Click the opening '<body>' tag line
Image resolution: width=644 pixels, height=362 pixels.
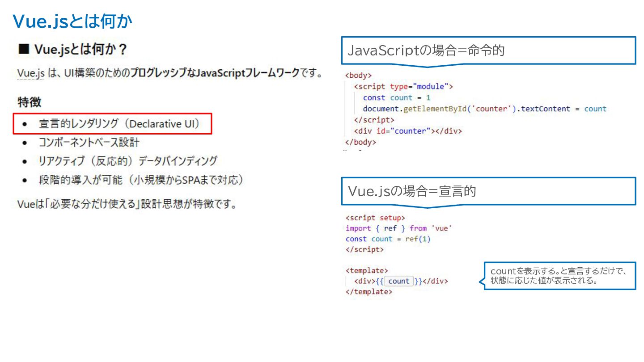[x=358, y=76]
